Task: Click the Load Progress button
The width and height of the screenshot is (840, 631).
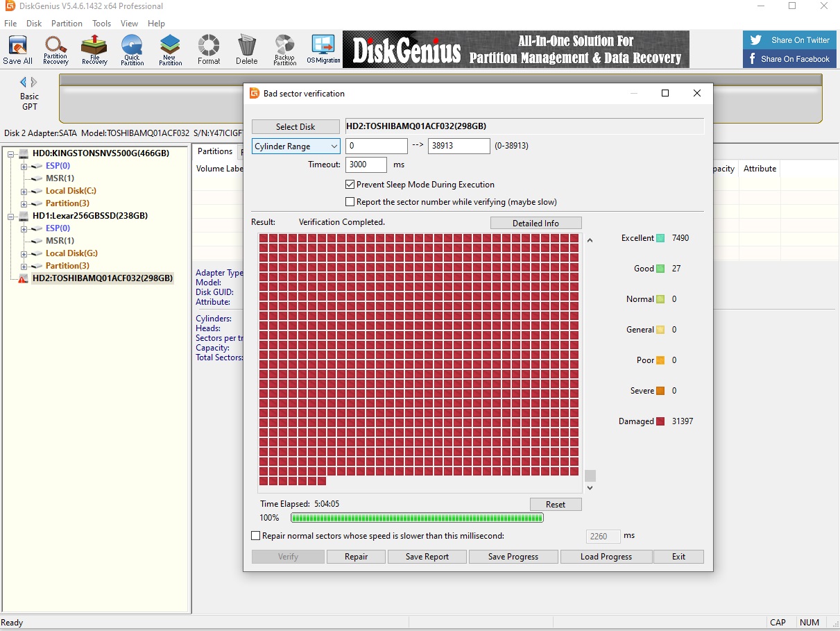Action: point(606,557)
